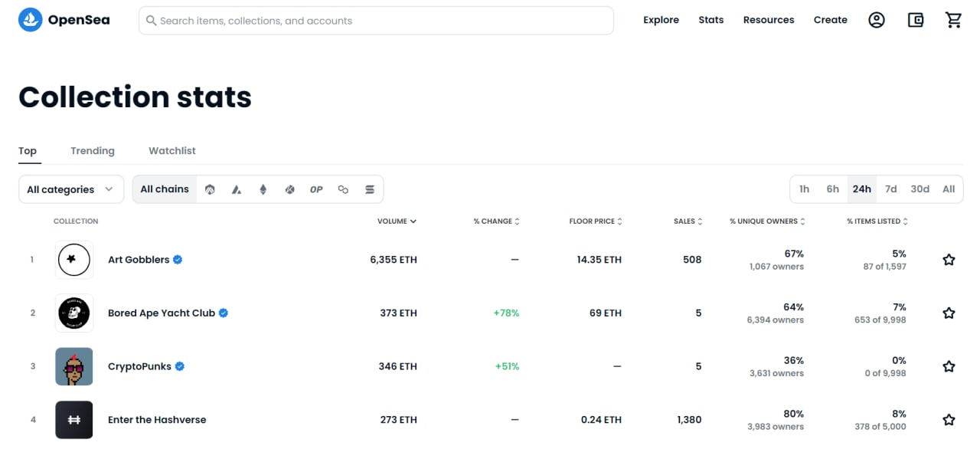Toggle watchlist star for CryptoPunks
Image resolution: width=980 pixels, height=449 pixels.
point(949,366)
